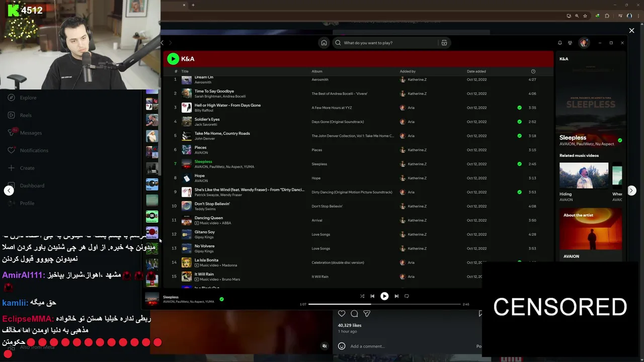The image size is (644, 362).
Task: Open About the artist AVAION card
Action: (x=590, y=235)
